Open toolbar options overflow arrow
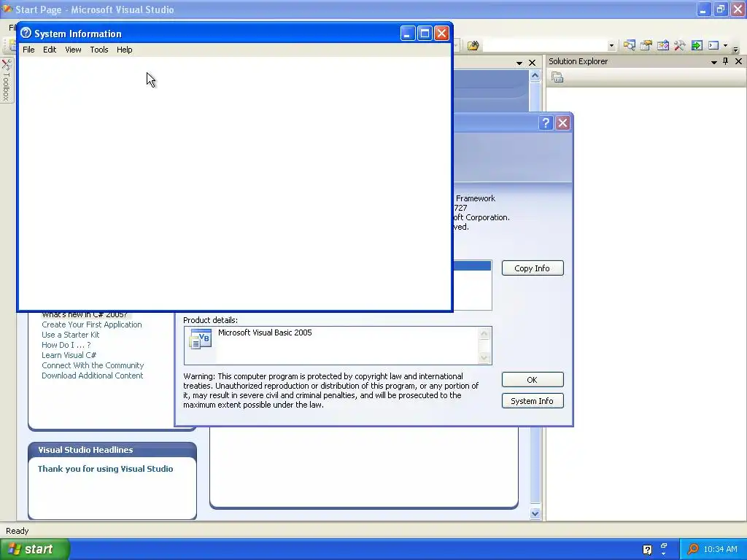 [735, 49]
